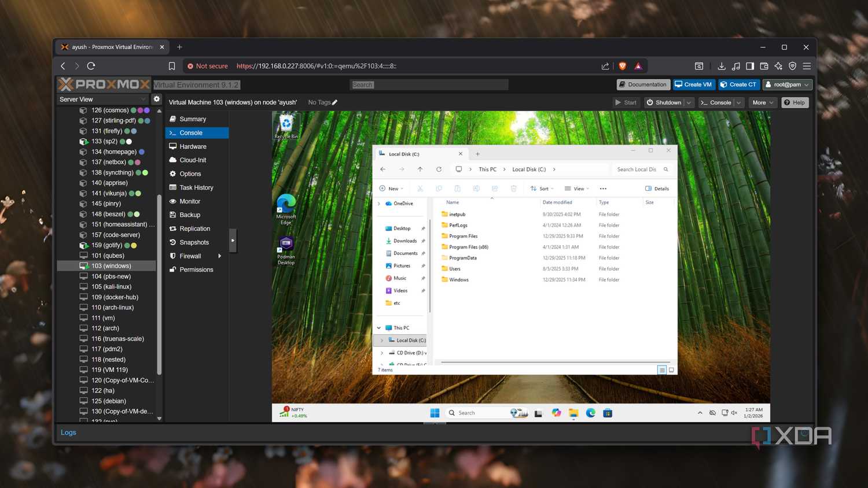
Task: Open Explorer's View dropdown
Action: [x=577, y=188]
